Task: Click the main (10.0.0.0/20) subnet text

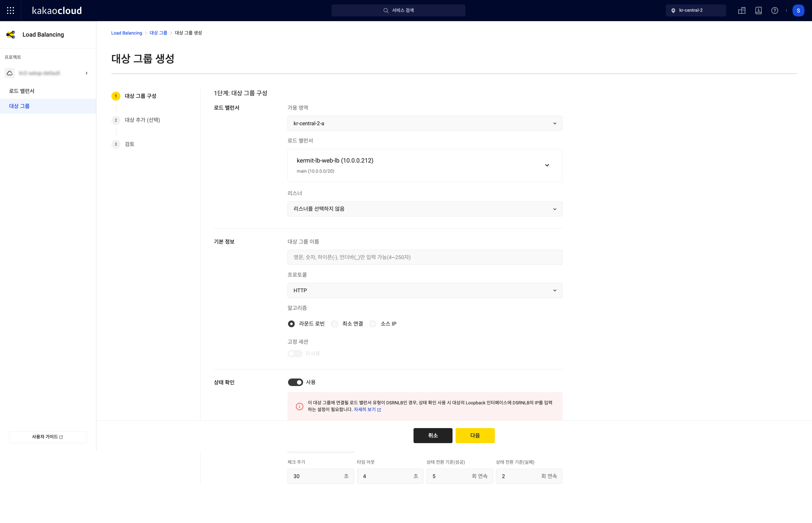Action: point(316,171)
